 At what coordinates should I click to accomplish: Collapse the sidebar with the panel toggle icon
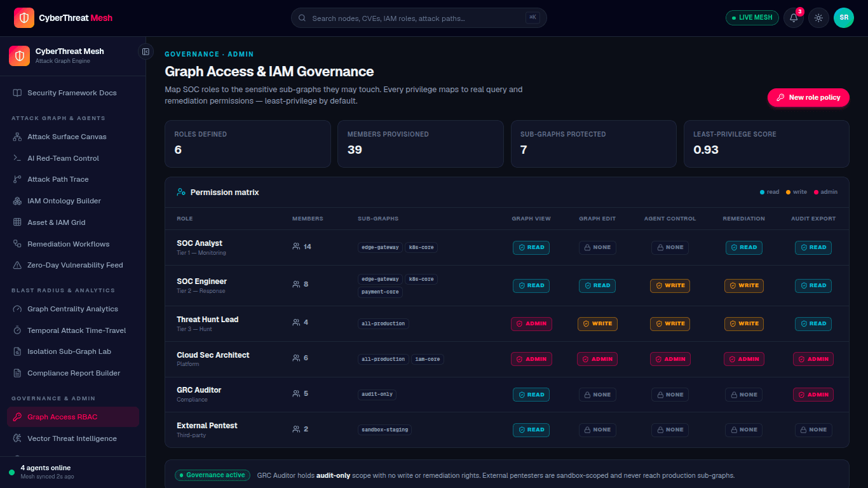pos(146,51)
